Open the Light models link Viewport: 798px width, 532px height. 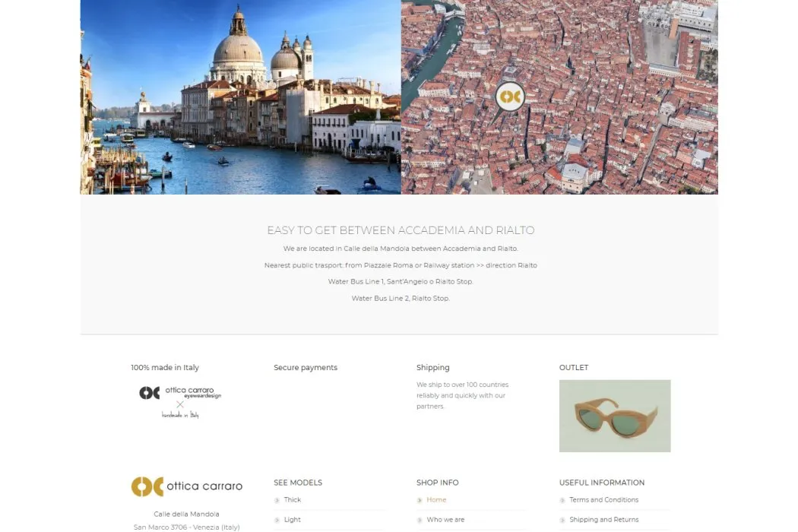pyautogui.click(x=292, y=520)
